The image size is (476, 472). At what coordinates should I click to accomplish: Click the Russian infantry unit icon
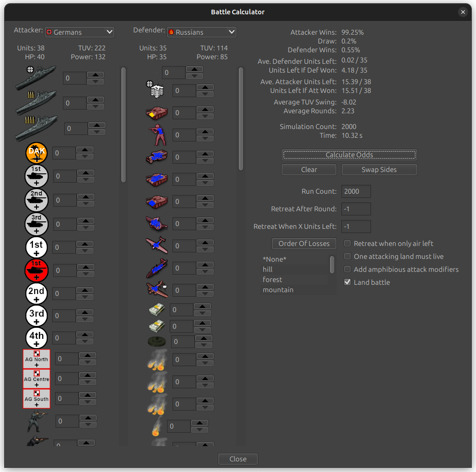tap(156, 135)
